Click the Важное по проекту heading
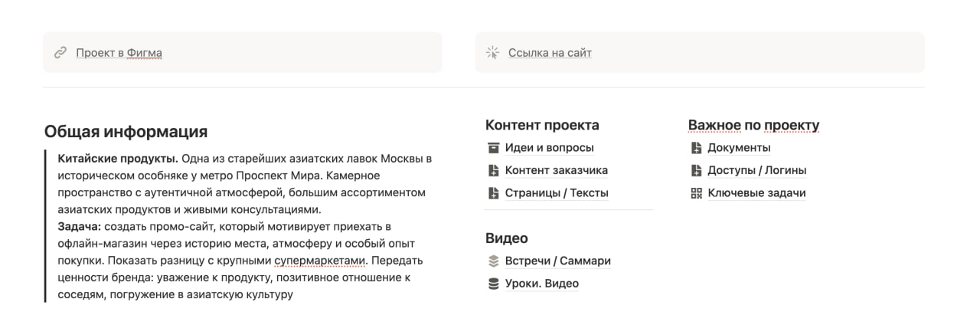This screenshot has width=980, height=335. coord(753,125)
